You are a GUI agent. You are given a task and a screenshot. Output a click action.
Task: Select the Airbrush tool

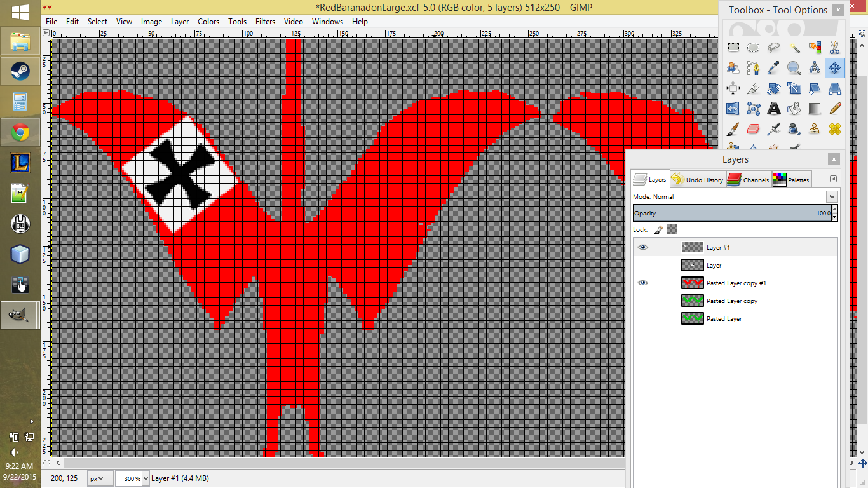[x=774, y=129]
